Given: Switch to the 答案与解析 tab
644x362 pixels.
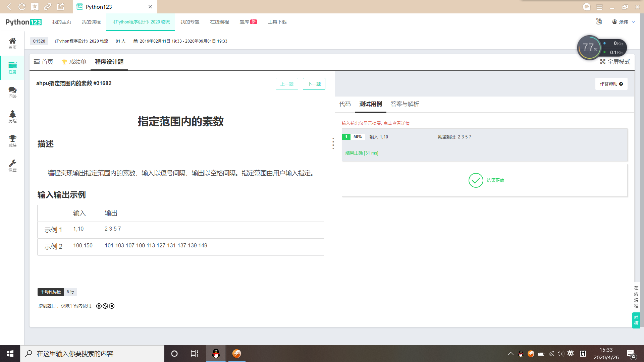Looking at the screenshot, I should click(x=405, y=104).
